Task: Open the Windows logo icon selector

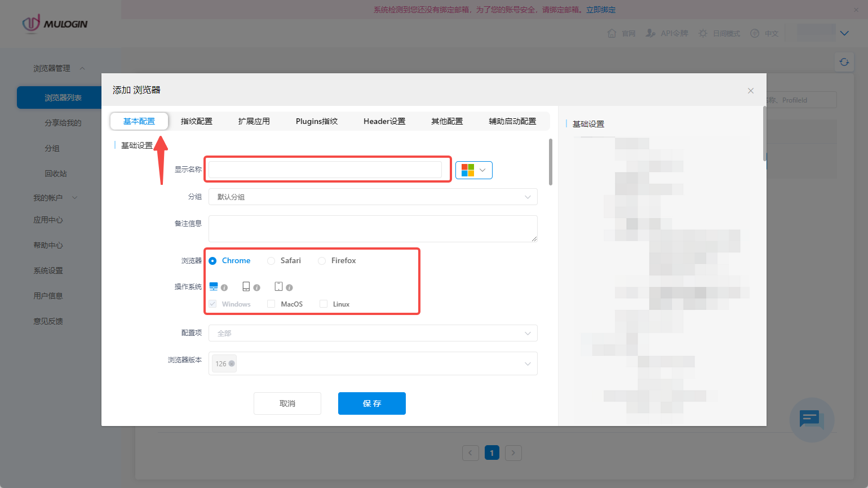Action: (474, 170)
